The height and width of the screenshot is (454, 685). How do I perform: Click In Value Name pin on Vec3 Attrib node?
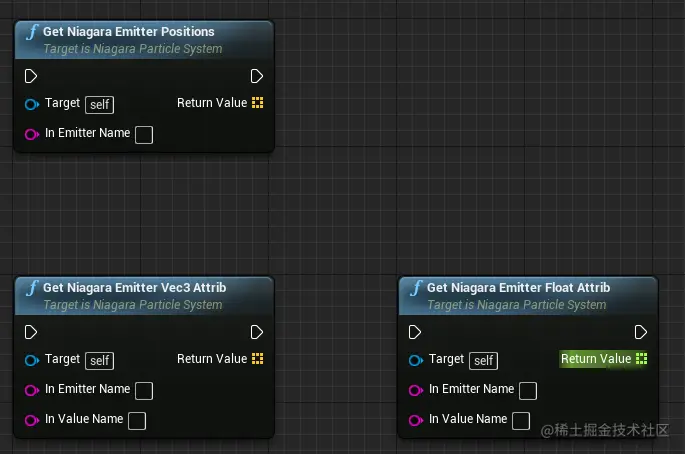pyautogui.click(x=32, y=420)
